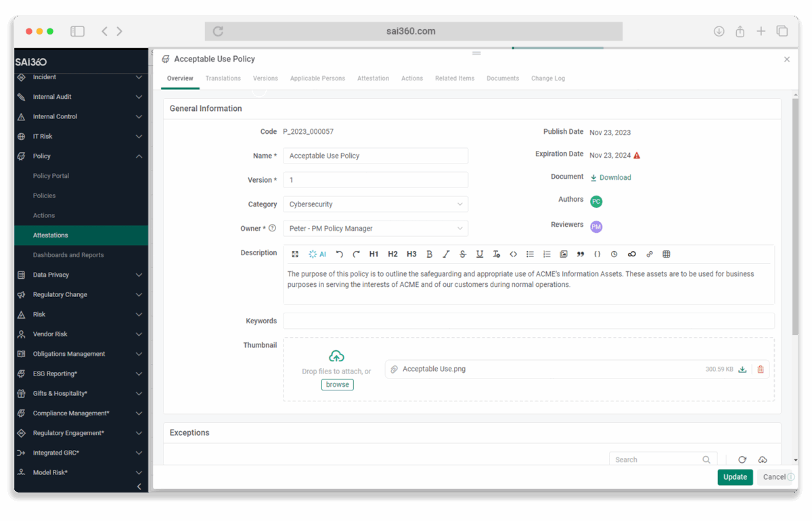Screen dimensions: 812x521
Task: Insert a block quote
Action: tap(581, 254)
